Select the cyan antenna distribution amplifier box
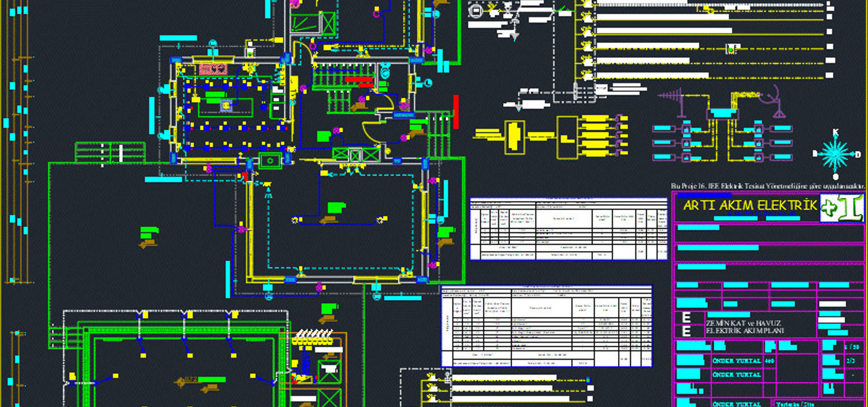 coord(722,113)
